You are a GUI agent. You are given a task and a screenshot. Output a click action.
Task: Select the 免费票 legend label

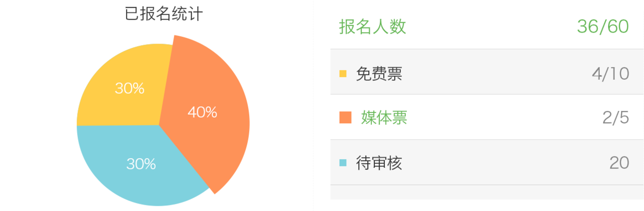379,74
